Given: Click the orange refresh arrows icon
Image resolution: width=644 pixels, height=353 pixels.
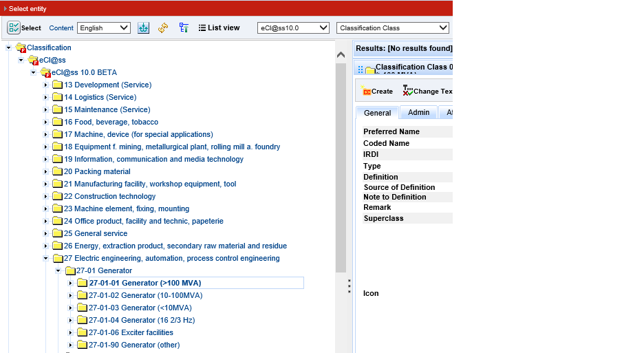Looking at the screenshot, I should coord(163,28).
